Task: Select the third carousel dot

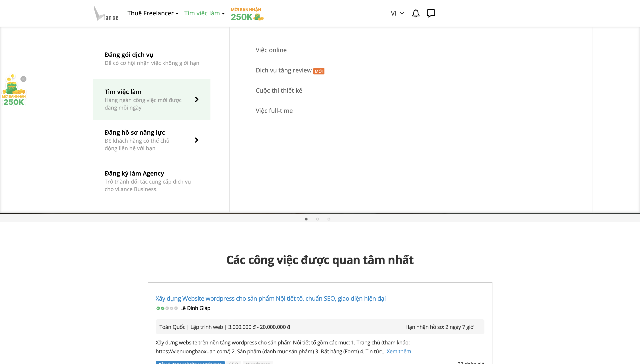Action: [329, 219]
